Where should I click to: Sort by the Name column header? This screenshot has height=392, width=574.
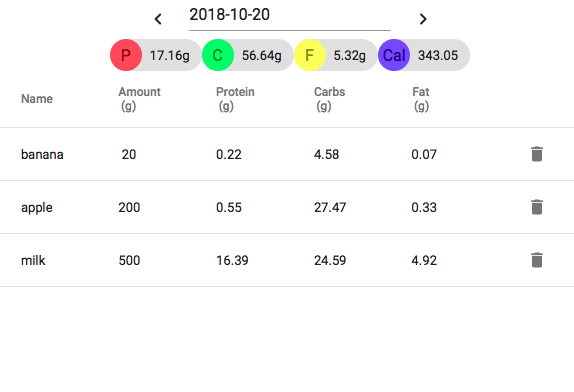tap(37, 99)
